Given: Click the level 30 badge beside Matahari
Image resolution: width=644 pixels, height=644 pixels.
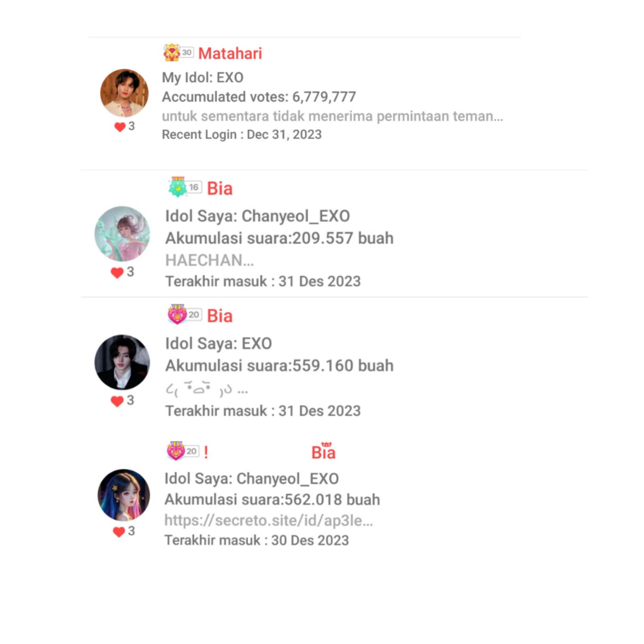Looking at the screenshot, I should point(178,53).
